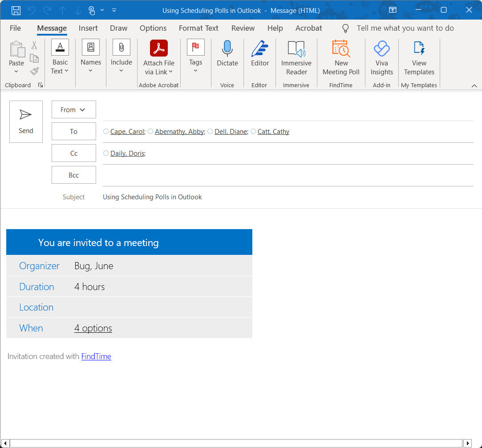Click the Cc recipients button
Image resolution: width=482 pixels, height=448 pixels.
tap(74, 153)
